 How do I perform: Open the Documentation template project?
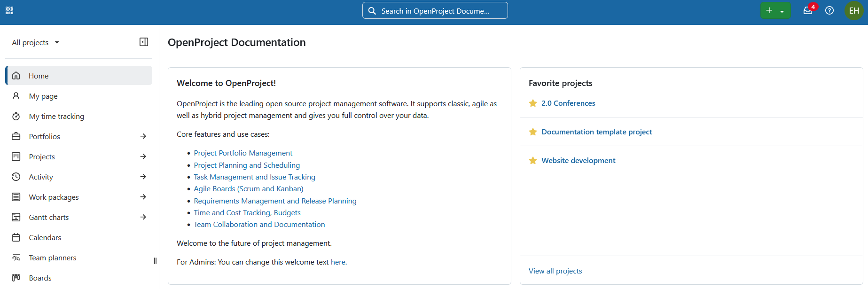tap(596, 132)
